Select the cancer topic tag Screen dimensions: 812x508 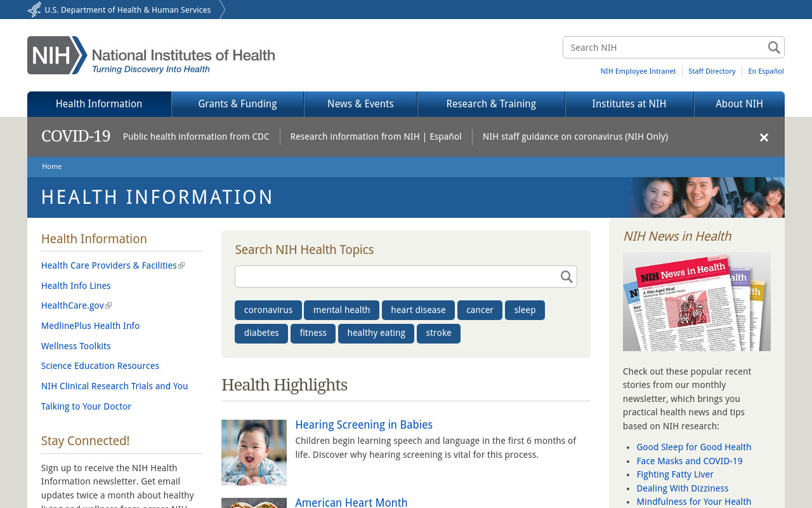pyautogui.click(x=480, y=310)
